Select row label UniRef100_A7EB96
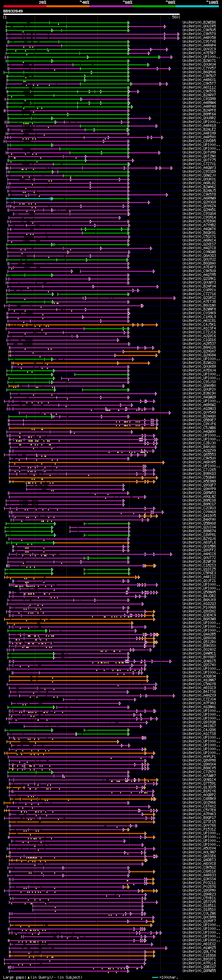 tap(199, 221)
